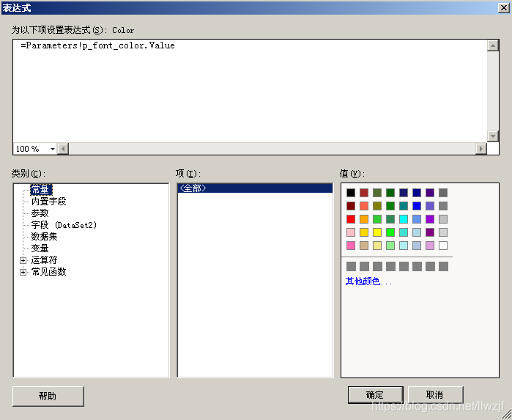Pick the lime green color swatch
Image resolution: width=512 pixels, height=420 pixels.
coord(390,232)
